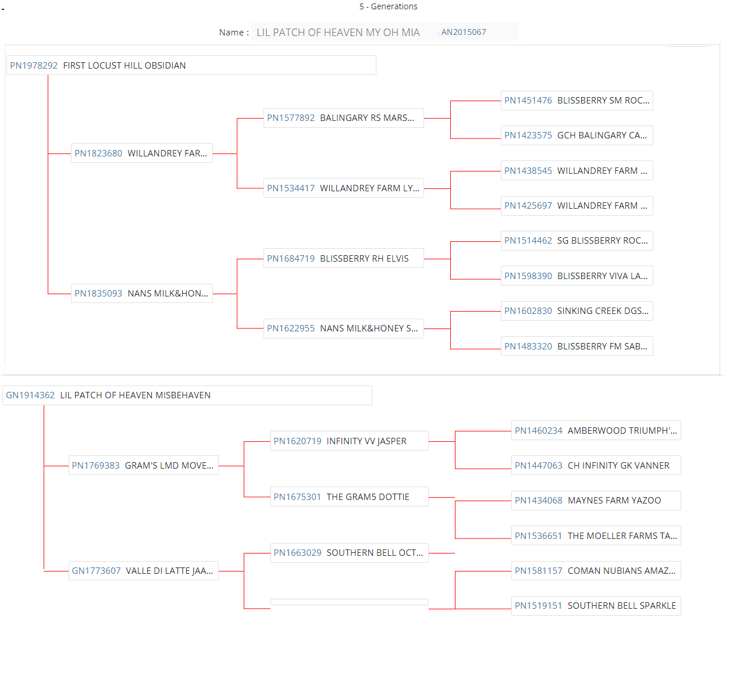The image size is (744, 700).
Task: Click PN1460234 AMBERWOOD TRIUMPH' ancestor
Action: [596, 431]
